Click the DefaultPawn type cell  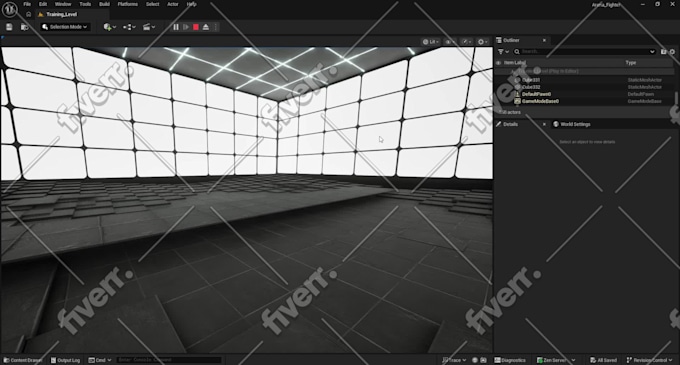click(641, 94)
